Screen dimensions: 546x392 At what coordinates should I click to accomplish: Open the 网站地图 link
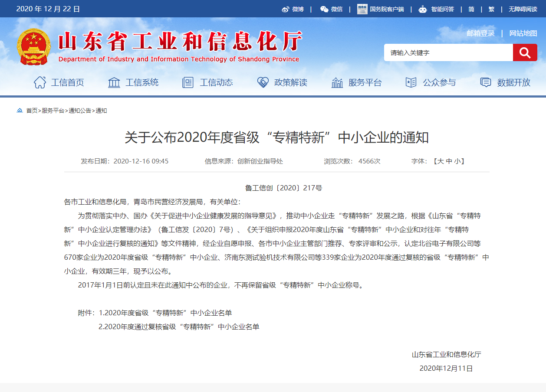click(x=523, y=33)
